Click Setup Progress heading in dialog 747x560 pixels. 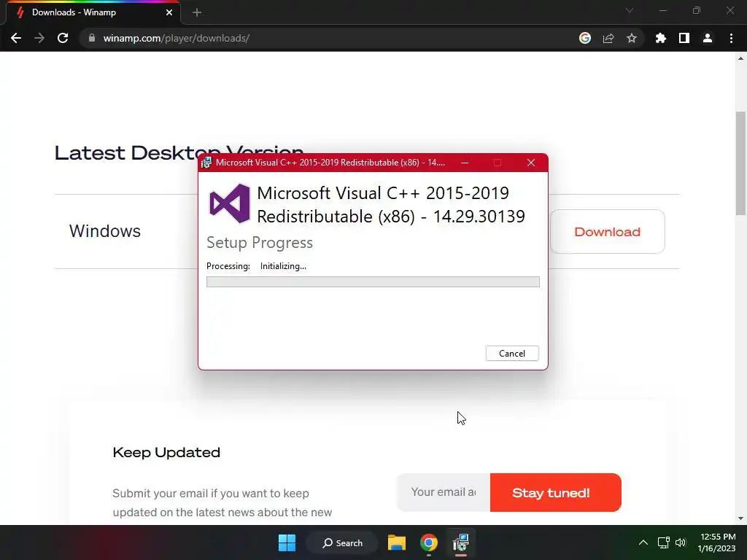(260, 243)
